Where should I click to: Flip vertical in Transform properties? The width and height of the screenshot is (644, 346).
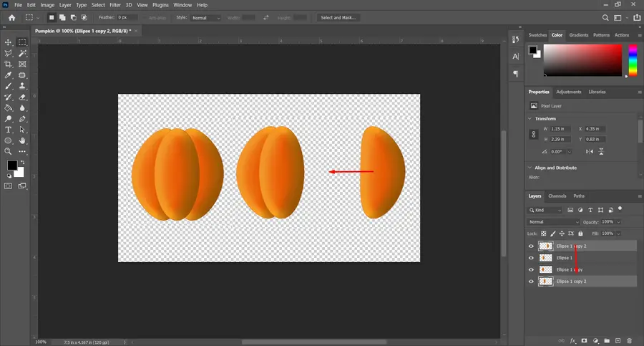coord(601,151)
